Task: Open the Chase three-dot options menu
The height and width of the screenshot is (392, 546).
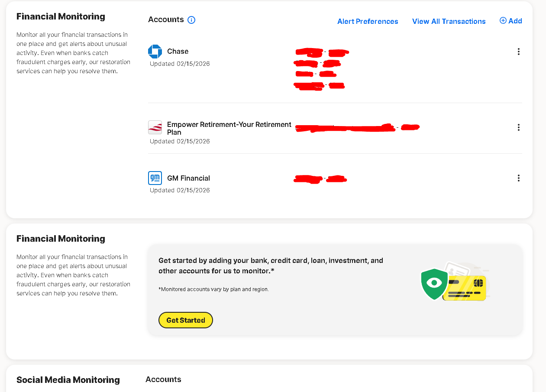Action: 518,52
